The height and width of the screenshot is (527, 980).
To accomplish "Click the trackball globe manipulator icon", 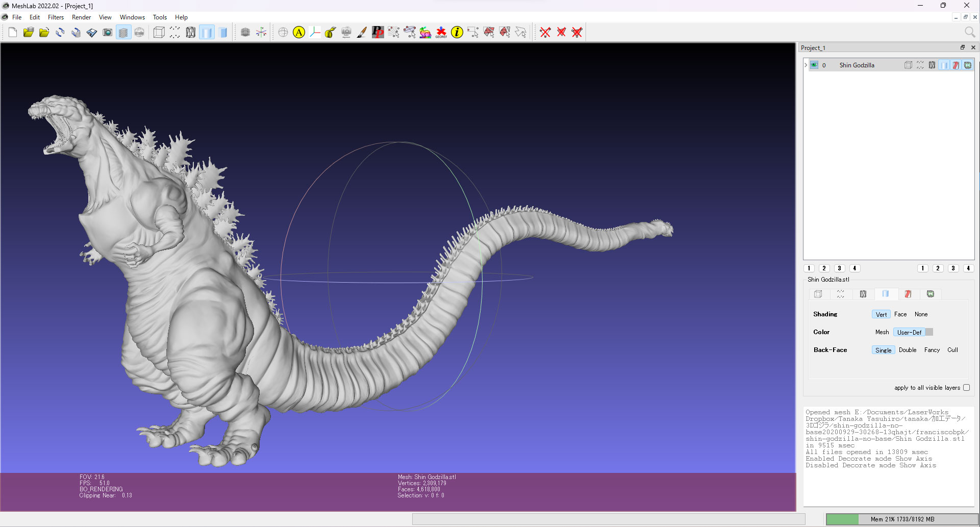I will (x=283, y=33).
